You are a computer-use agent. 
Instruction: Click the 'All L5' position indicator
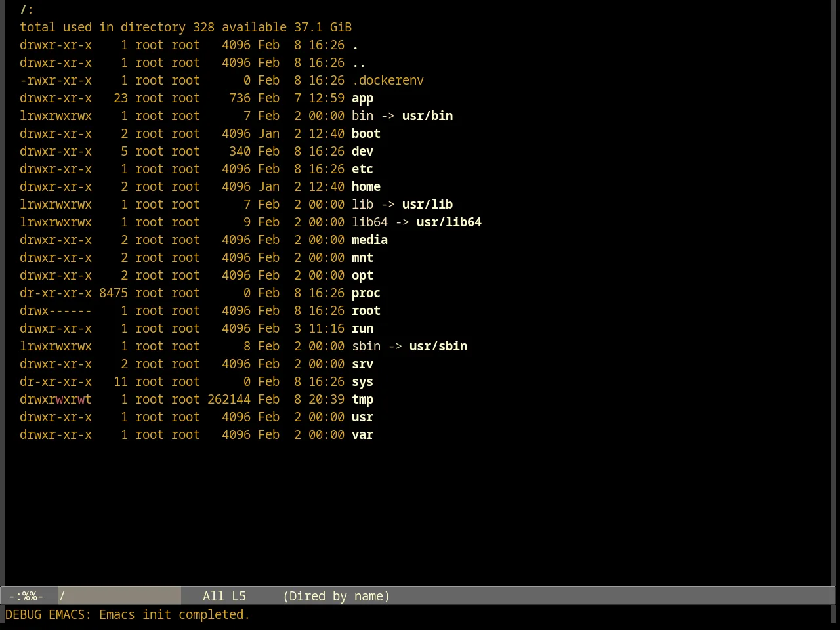[x=224, y=596]
